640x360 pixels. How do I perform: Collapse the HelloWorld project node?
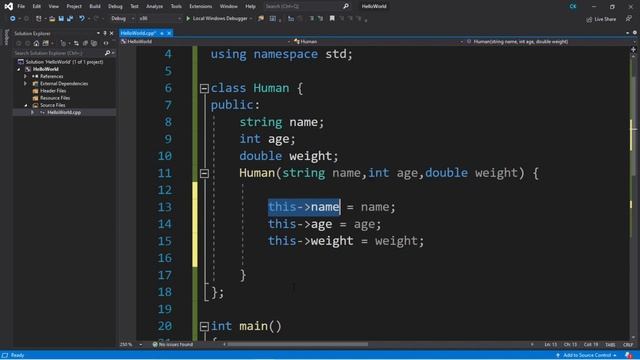tap(19, 69)
